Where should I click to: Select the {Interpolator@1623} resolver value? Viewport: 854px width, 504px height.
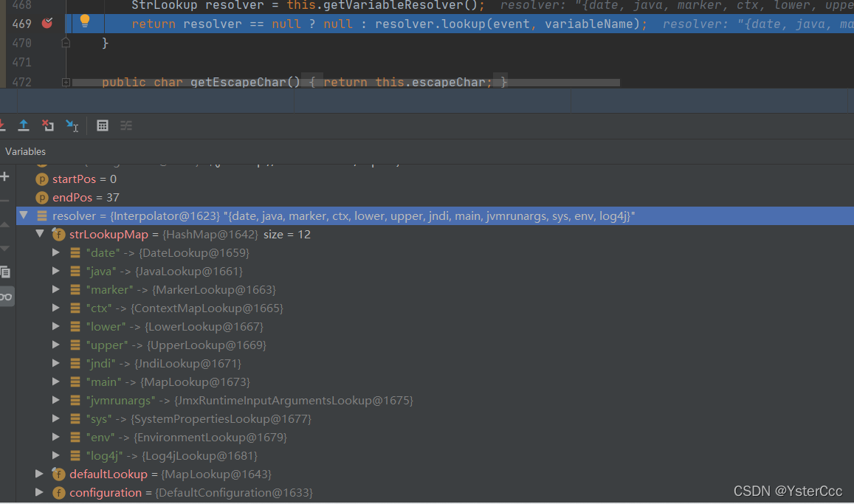click(165, 216)
